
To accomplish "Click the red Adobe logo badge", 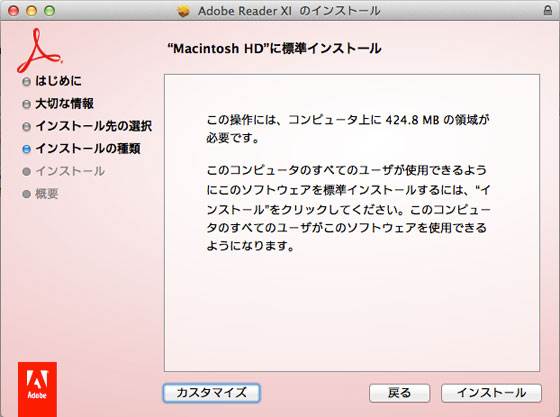I will point(38,389).
